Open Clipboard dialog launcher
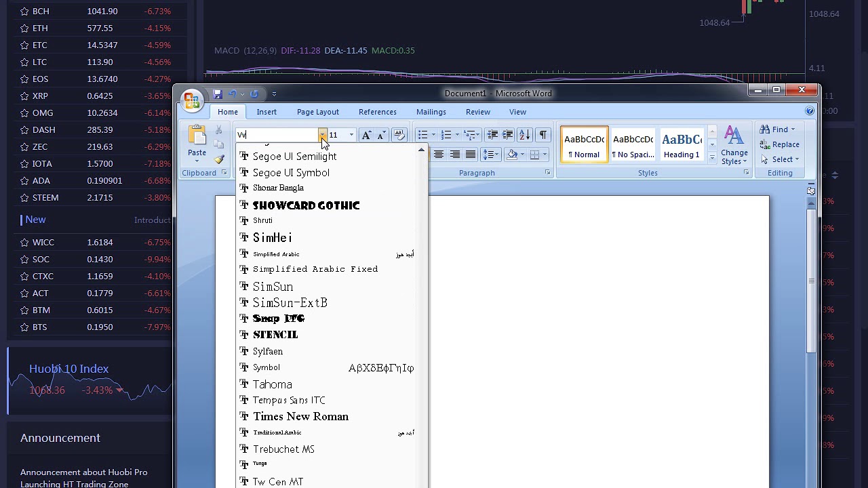 [x=224, y=173]
